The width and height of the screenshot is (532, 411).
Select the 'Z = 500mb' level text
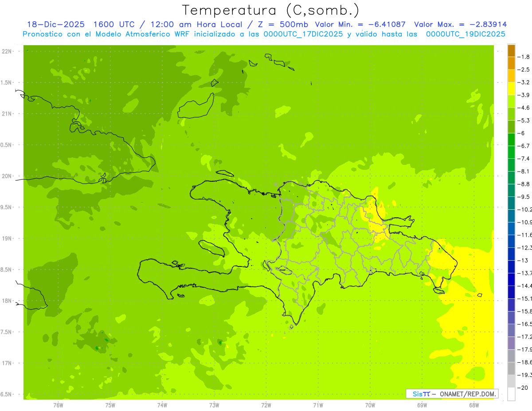pos(282,25)
